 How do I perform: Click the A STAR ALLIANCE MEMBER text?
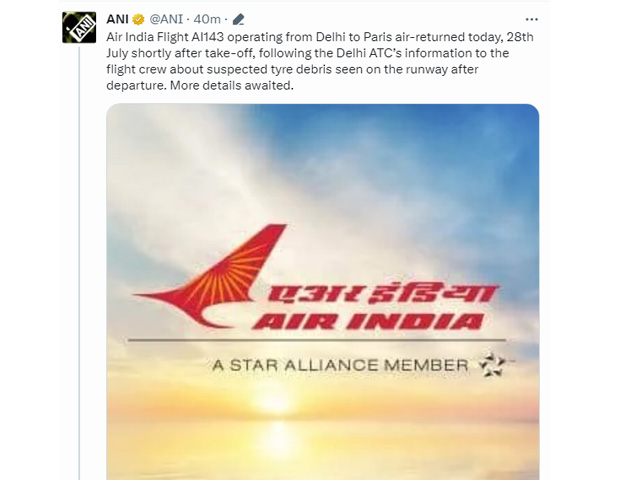(340, 365)
